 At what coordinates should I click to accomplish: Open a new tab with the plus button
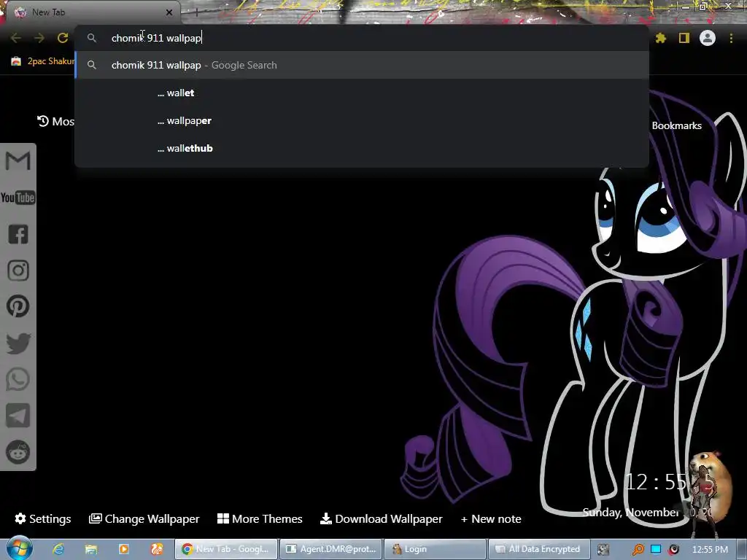pyautogui.click(x=196, y=12)
